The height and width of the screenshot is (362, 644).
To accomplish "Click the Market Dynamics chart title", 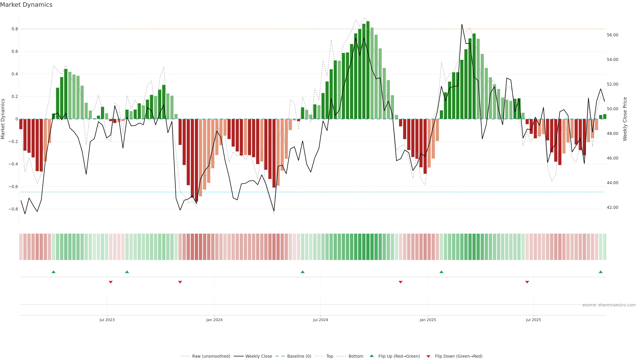I will pyautogui.click(x=26, y=5).
